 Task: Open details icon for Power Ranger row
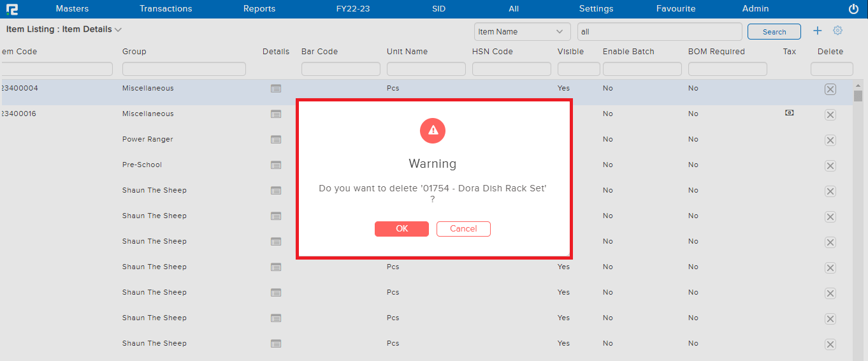point(276,140)
